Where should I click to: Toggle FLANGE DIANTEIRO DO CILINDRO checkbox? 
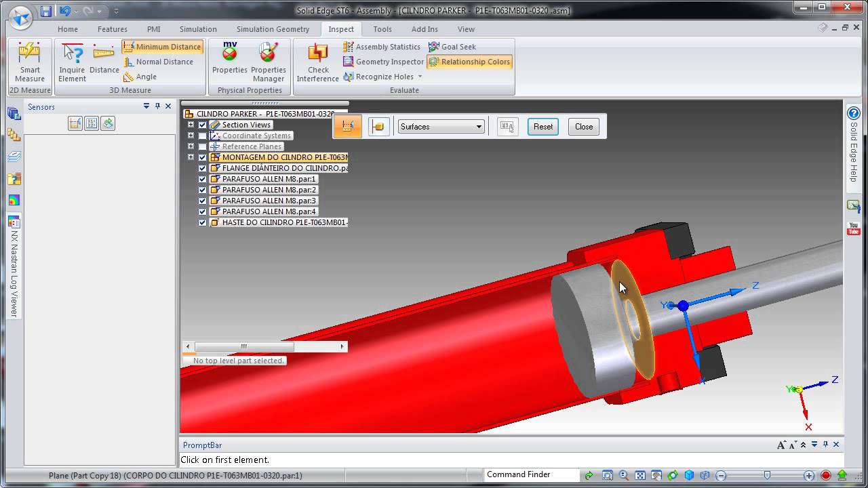(202, 168)
